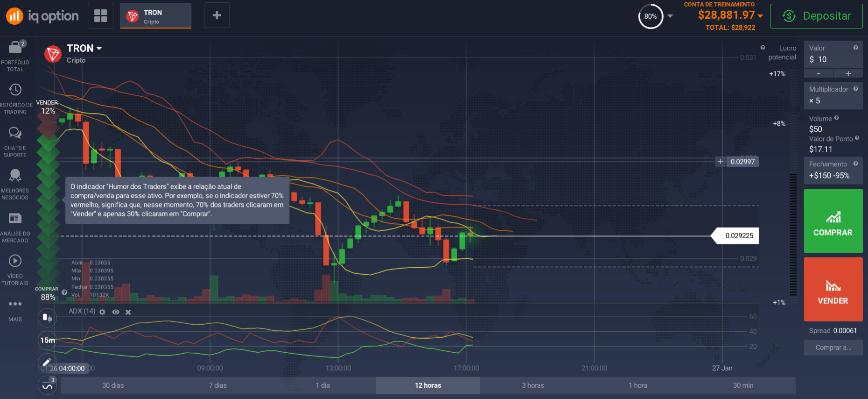Image resolution: width=868 pixels, height=399 pixels.
Task: Click the TOTAL: $28,922 text
Action: point(730,28)
